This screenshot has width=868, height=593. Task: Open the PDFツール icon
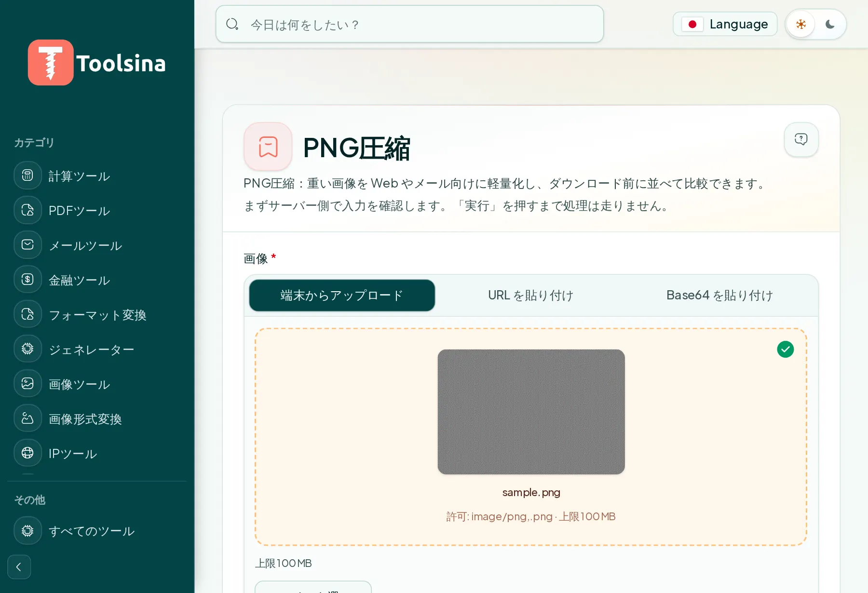[x=27, y=210]
